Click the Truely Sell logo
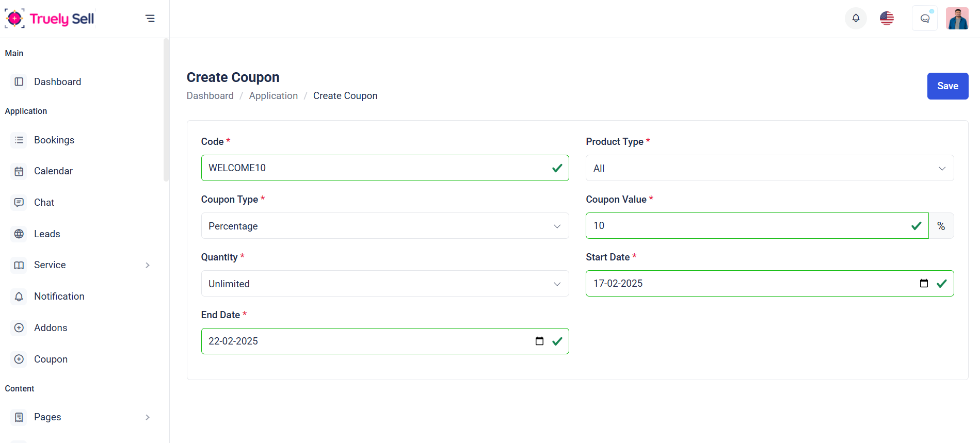This screenshot has height=443, width=980. (x=50, y=19)
